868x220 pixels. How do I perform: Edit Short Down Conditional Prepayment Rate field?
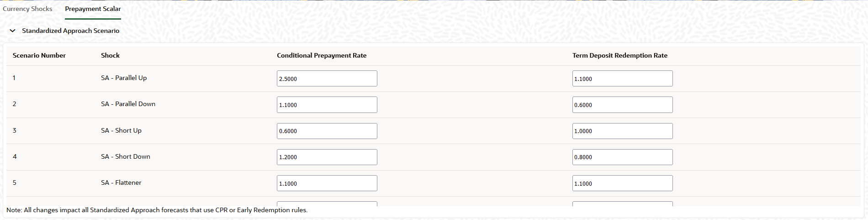327,157
